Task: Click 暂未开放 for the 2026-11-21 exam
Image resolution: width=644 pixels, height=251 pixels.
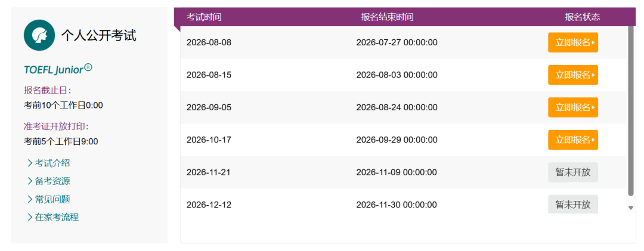Action: click(573, 172)
